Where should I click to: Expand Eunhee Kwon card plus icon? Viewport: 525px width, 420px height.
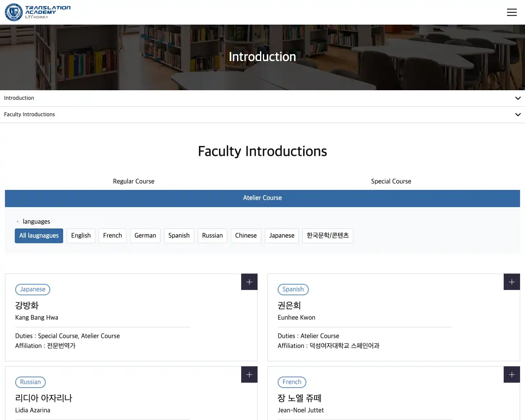511,282
